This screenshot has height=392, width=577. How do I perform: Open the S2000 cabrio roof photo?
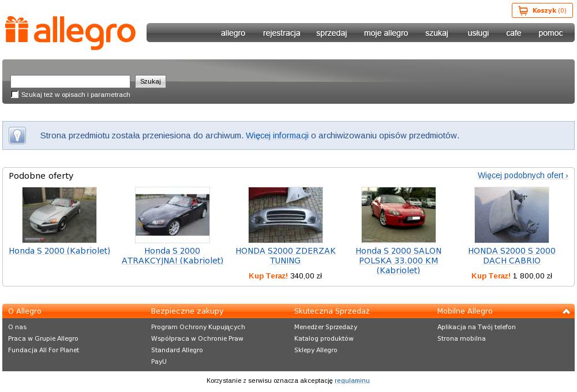[x=511, y=215]
